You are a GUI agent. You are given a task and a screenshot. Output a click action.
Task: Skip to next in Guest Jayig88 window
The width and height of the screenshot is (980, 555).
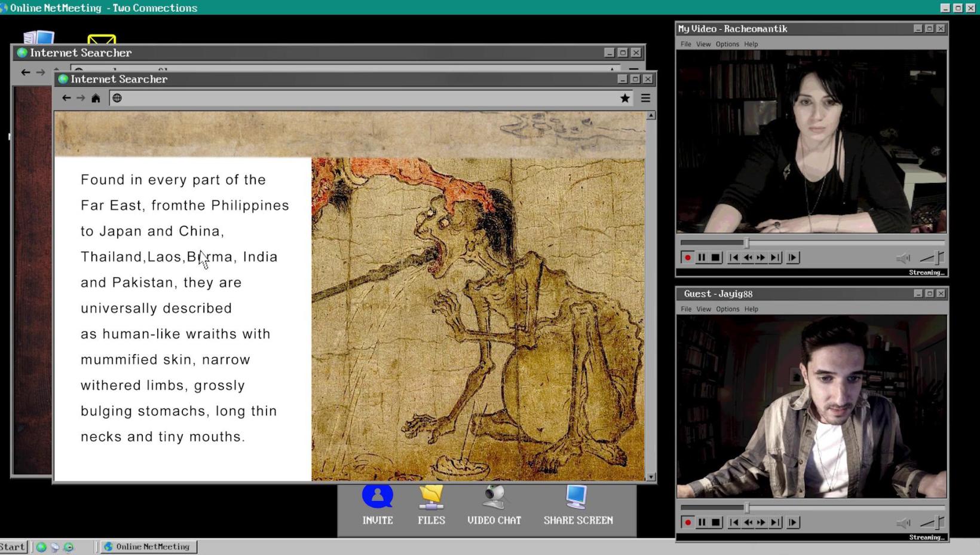point(775,523)
